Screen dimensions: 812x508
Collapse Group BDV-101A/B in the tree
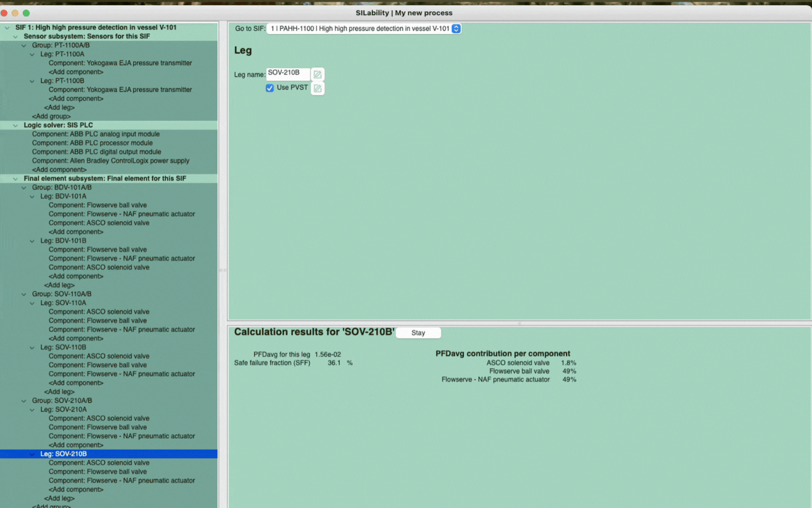(24, 188)
